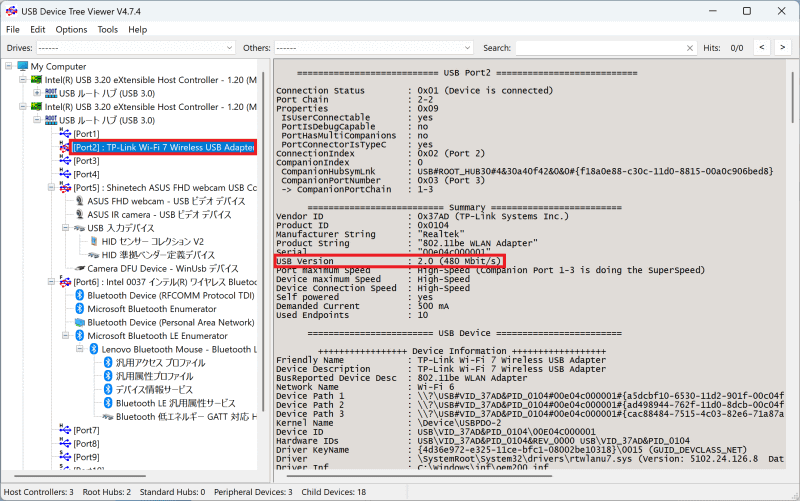
Task: Select the first host controller chip icon
Action: 36,80
